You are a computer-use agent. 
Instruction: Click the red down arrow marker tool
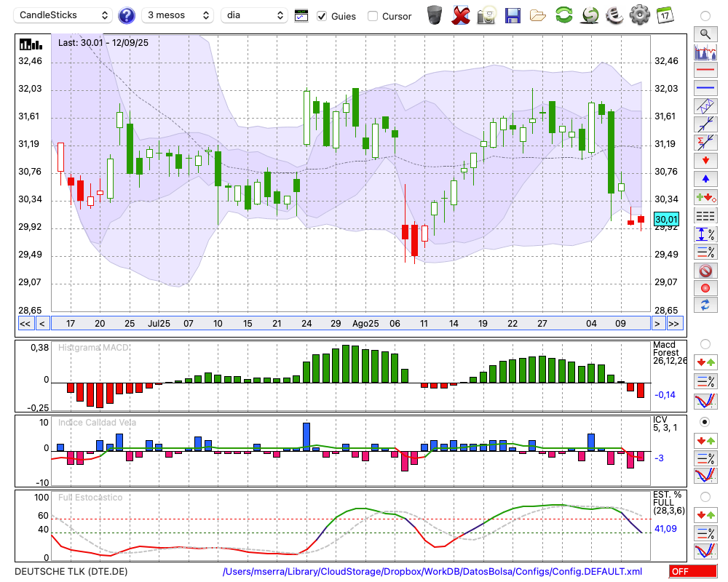(705, 161)
